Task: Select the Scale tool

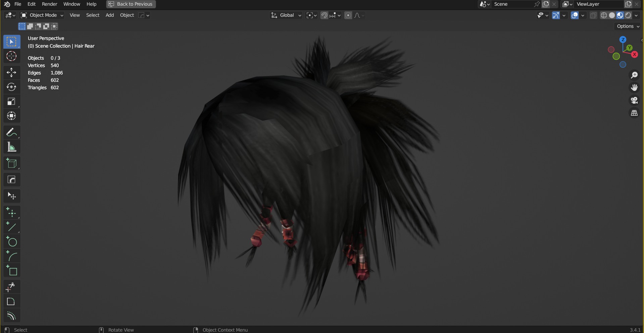Action: click(12, 101)
